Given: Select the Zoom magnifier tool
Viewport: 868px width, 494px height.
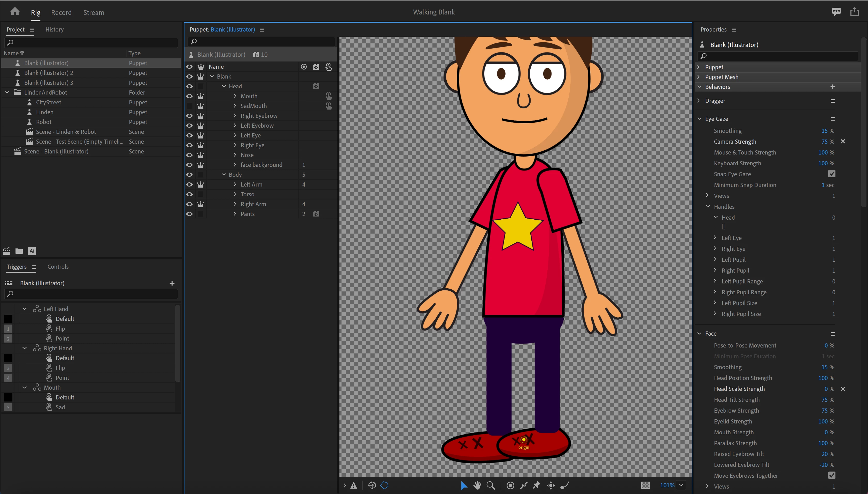Looking at the screenshot, I should [x=491, y=485].
